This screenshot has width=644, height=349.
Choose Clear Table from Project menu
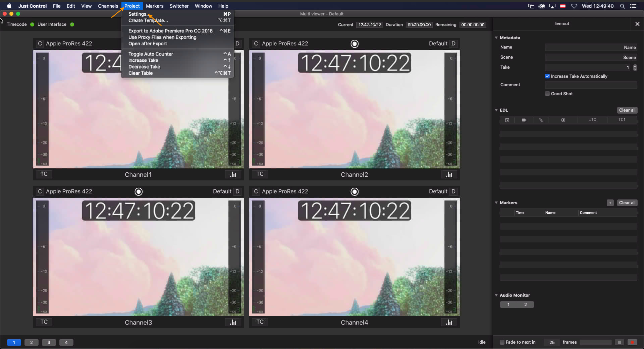pyautogui.click(x=178, y=73)
